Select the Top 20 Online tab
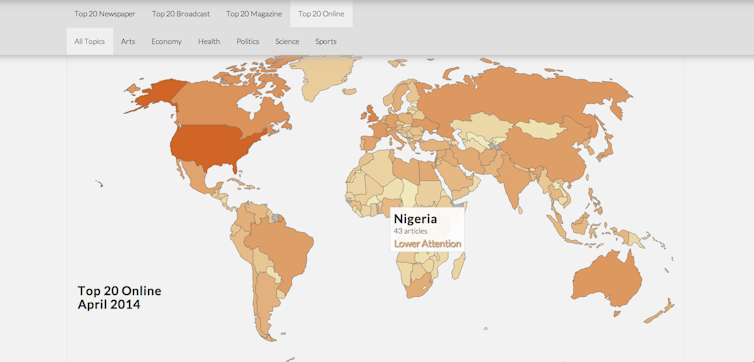The width and height of the screenshot is (754, 362). [321, 14]
